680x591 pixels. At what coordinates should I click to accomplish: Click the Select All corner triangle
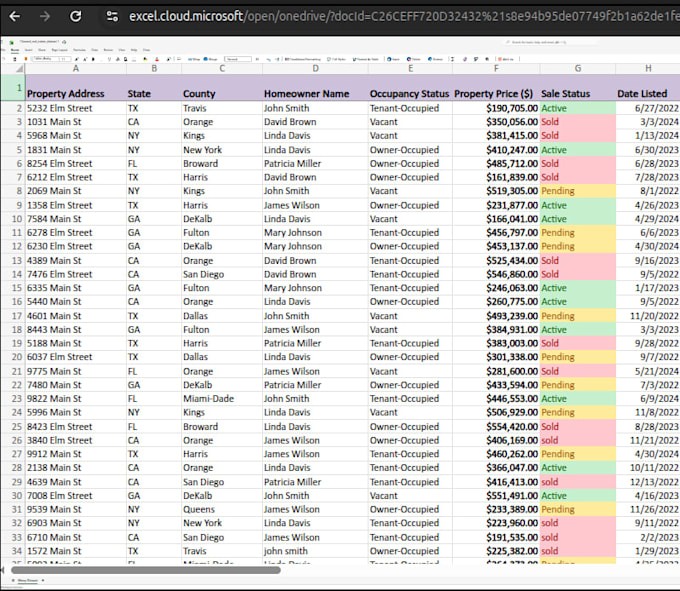[19, 69]
